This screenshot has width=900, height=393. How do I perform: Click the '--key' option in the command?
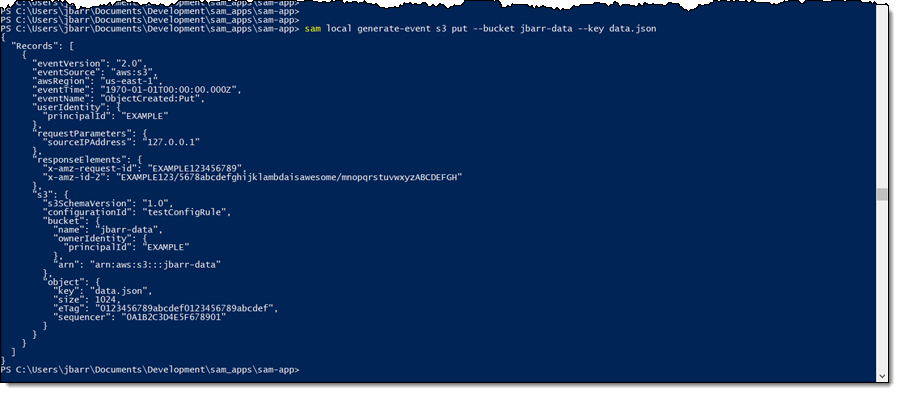coord(591,28)
